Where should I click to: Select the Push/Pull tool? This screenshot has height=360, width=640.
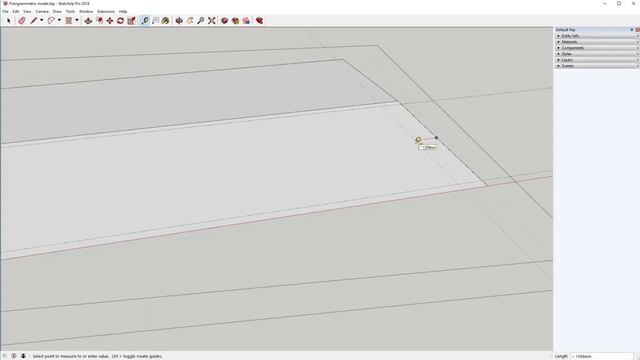(88, 20)
